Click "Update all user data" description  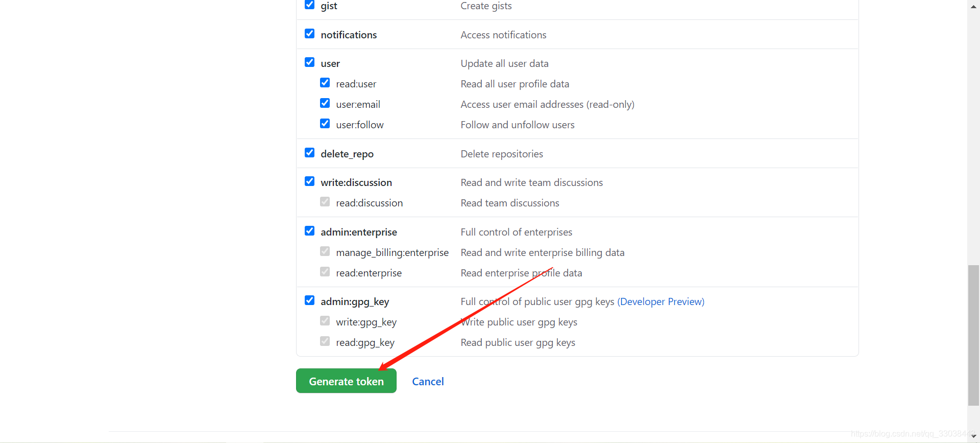pyautogui.click(x=505, y=63)
